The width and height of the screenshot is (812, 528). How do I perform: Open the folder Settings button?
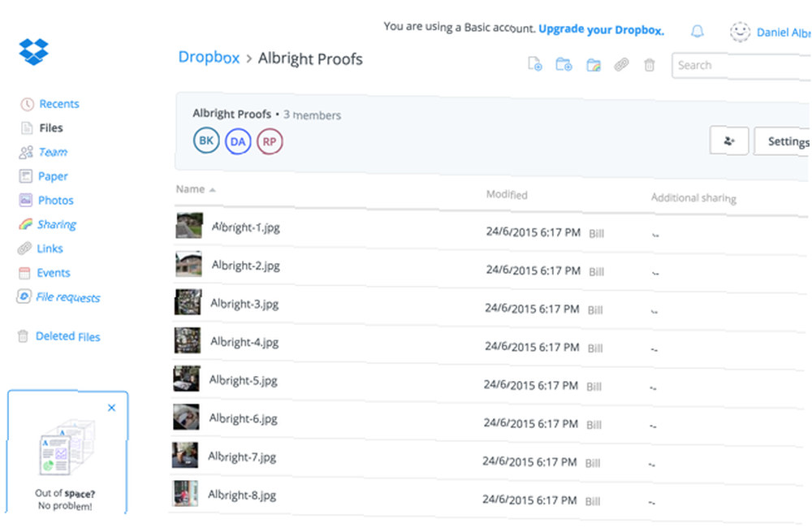tap(783, 141)
